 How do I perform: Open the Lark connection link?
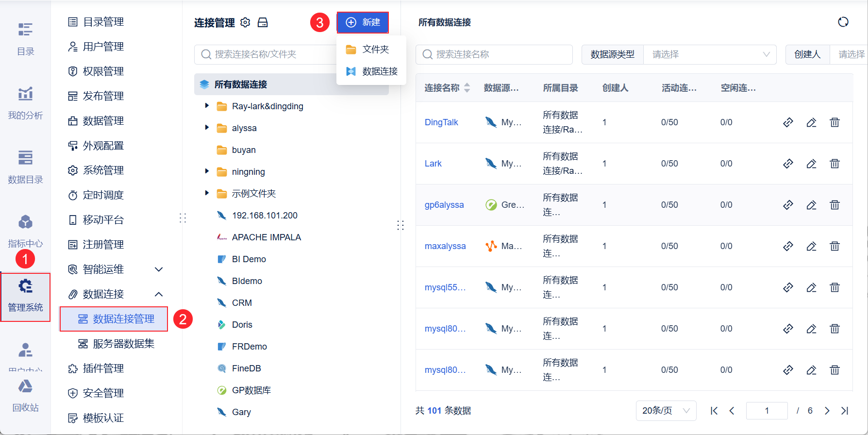pos(433,164)
